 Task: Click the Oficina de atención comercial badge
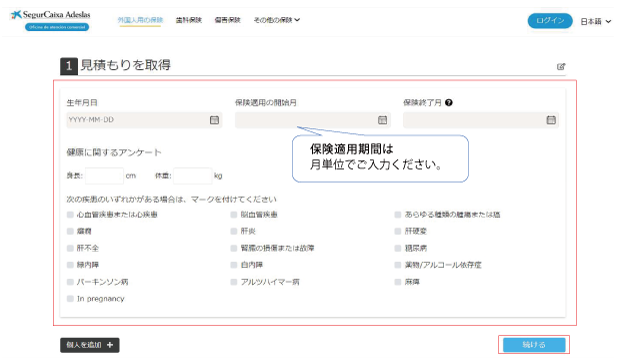click(57, 27)
